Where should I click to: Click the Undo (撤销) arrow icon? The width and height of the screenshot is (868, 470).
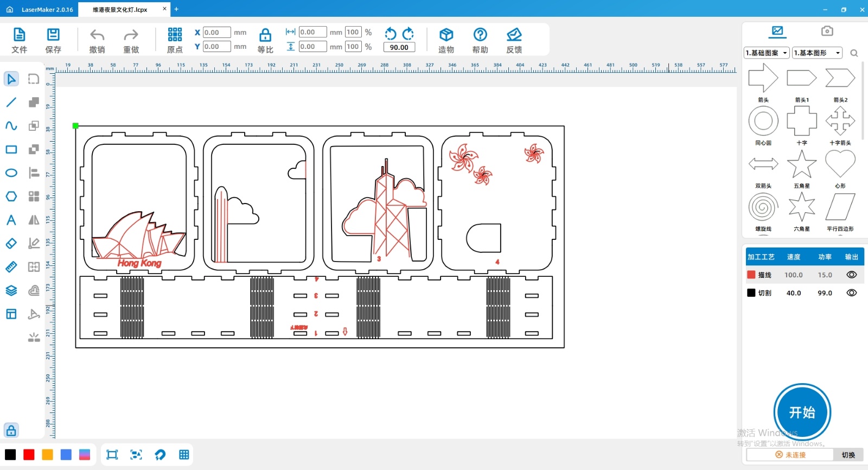point(97,36)
